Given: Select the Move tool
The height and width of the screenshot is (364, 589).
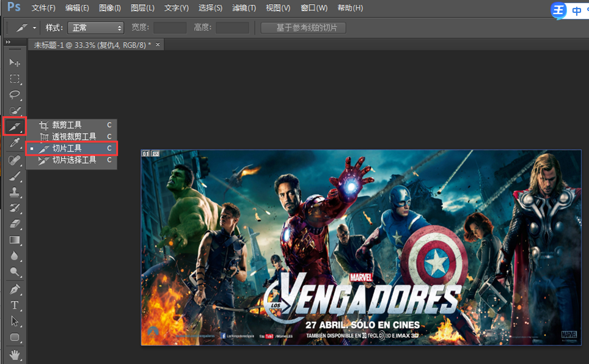Looking at the screenshot, I should click(15, 63).
